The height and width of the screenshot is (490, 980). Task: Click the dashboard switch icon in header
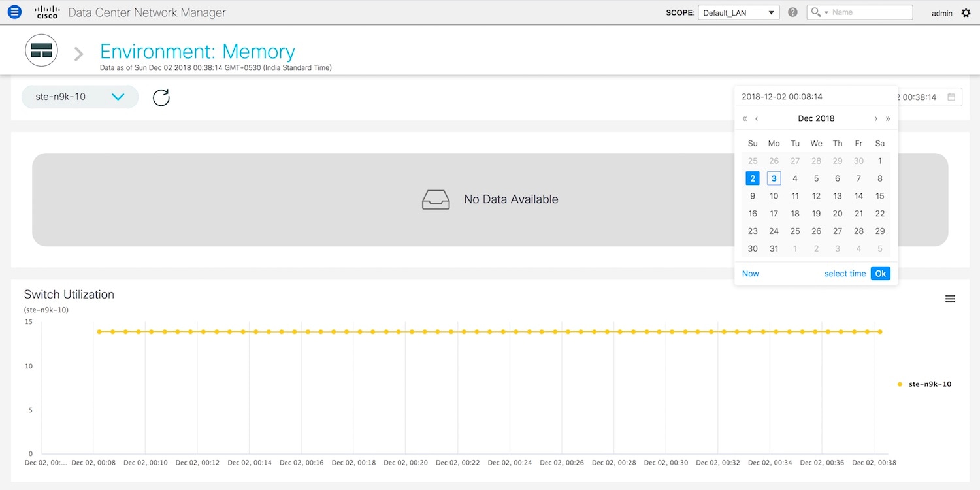tap(41, 51)
